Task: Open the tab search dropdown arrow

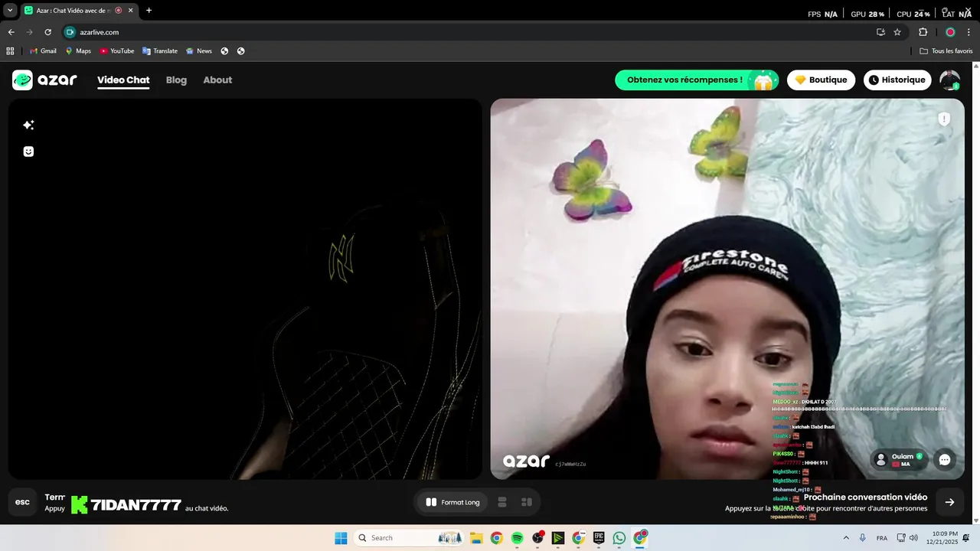Action: [10, 11]
